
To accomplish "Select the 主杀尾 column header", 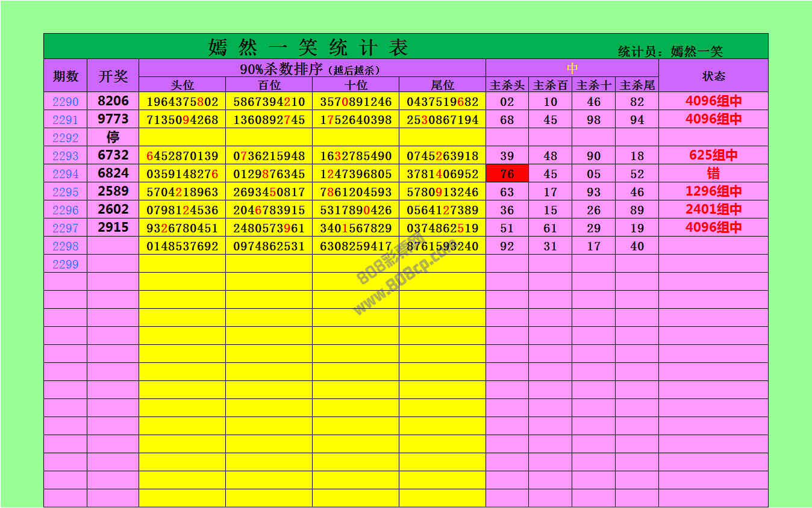I will coord(637,85).
